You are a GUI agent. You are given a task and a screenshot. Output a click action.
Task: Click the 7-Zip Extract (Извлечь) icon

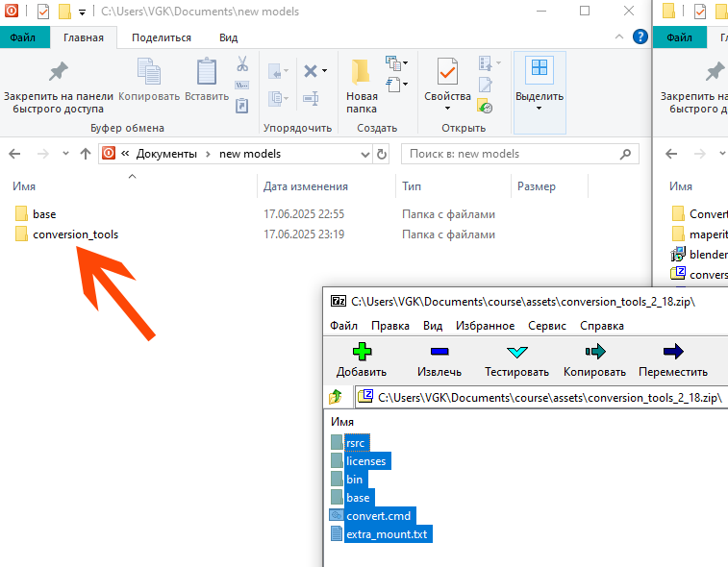pos(439,353)
